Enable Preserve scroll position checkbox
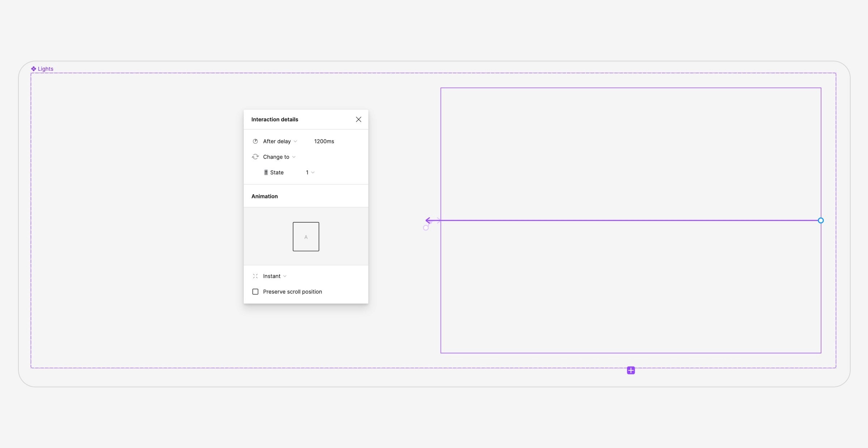The image size is (868, 448). tap(255, 292)
